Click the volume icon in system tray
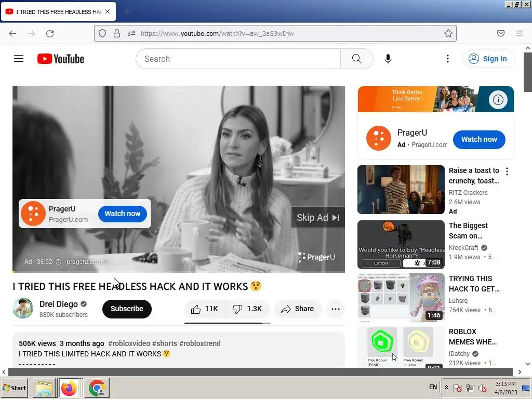Viewport: 532px width, 399px height. coord(482,388)
